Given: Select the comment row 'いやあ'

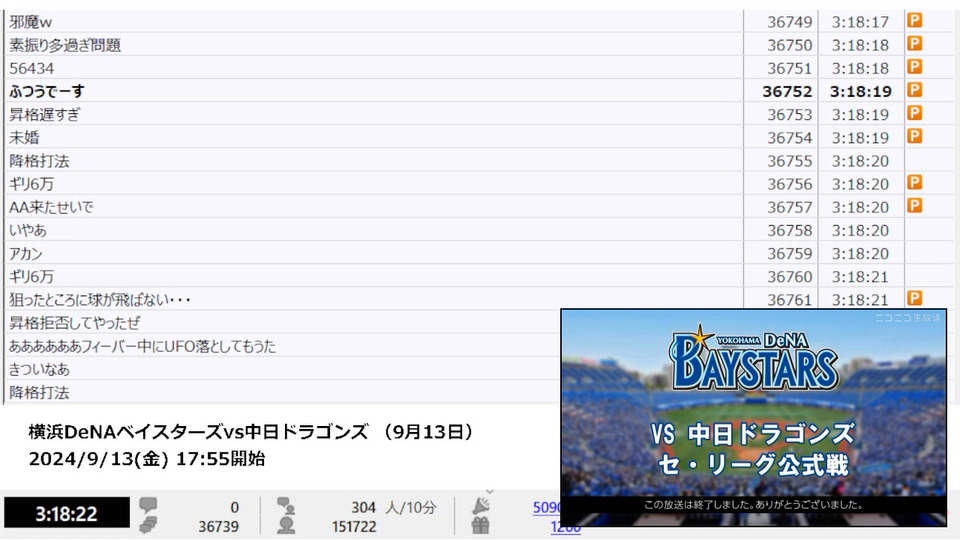Looking at the screenshot, I should (373, 230).
